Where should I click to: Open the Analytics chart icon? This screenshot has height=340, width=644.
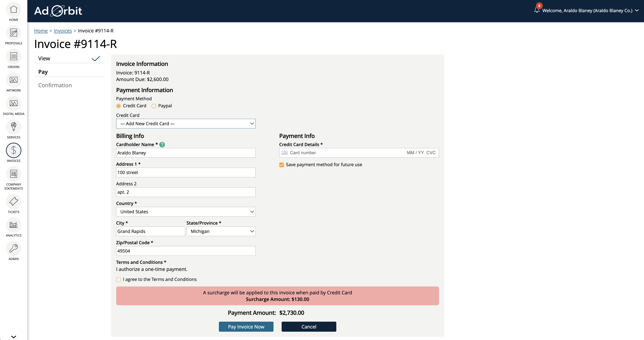13,225
